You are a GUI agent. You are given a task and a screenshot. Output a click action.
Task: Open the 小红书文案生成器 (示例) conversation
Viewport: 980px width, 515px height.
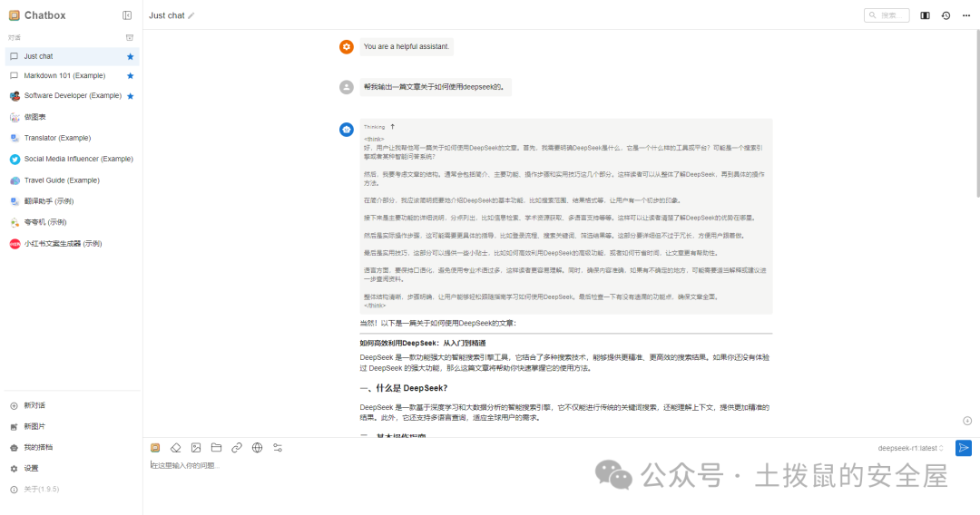click(x=72, y=244)
